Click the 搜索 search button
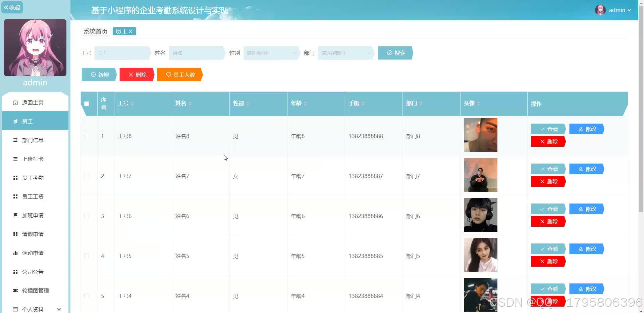The height and width of the screenshot is (313, 644). [x=396, y=53]
